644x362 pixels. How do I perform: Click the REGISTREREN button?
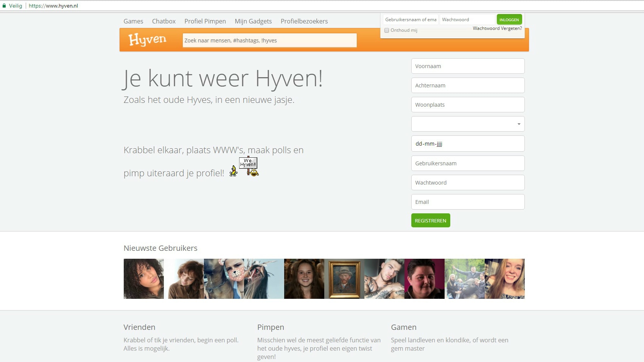coord(431,221)
